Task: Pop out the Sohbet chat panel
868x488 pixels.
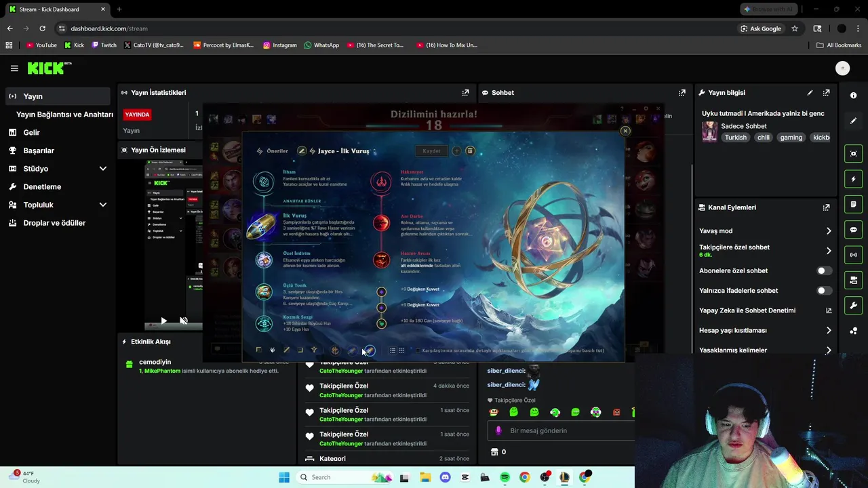Action: (682, 93)
